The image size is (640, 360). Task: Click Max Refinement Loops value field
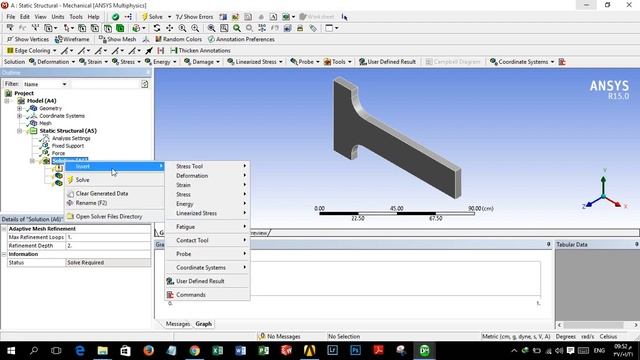[x=108, y=237]
